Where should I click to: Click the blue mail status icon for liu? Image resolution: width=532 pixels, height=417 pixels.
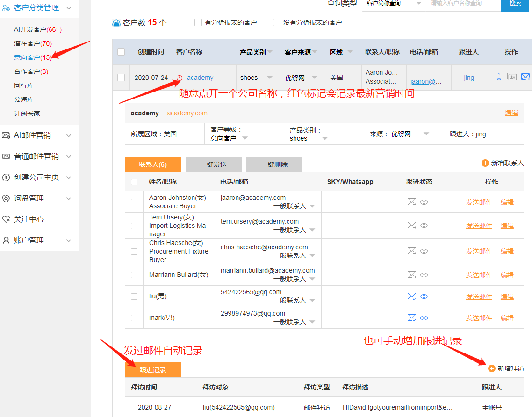tap(411, 297)
